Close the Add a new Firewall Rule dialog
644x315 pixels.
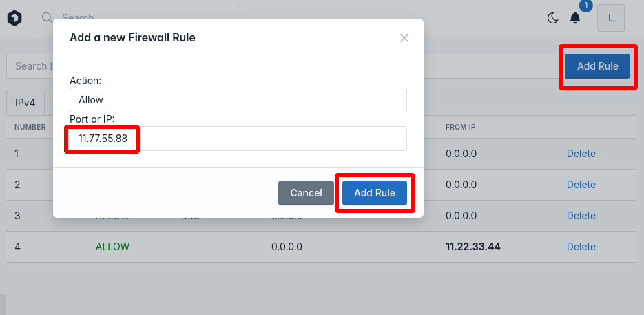[x=404, y=38]
